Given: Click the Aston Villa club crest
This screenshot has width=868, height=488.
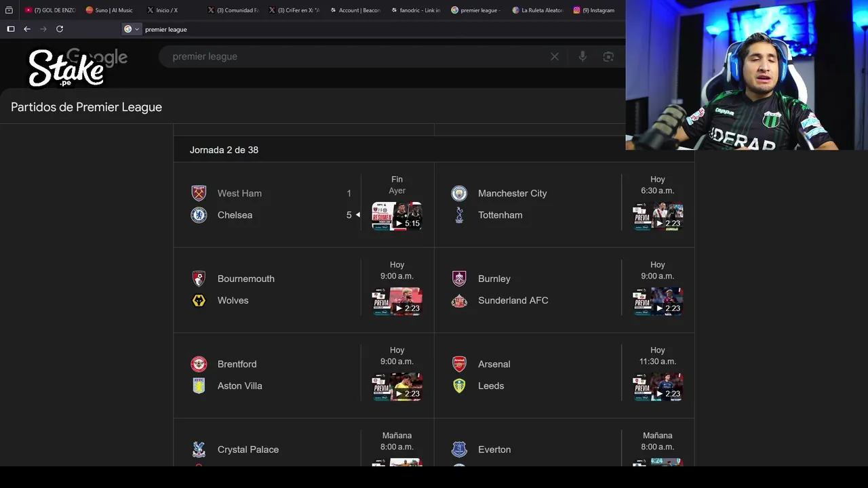Looking at the screenshot, I should click(199, 386).
